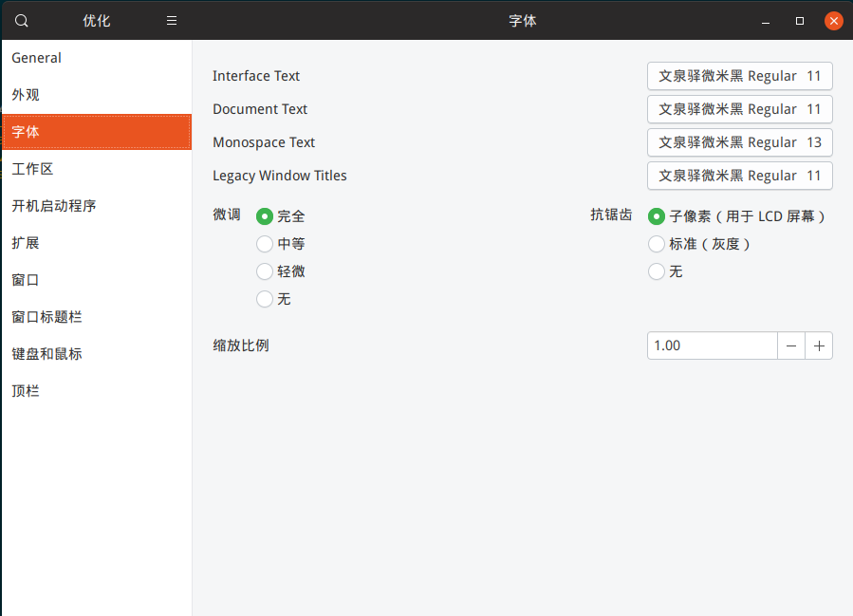Open the hamburger menu icon
The width and height of the screenshot is (853, 616).
[x=172, y=21]
